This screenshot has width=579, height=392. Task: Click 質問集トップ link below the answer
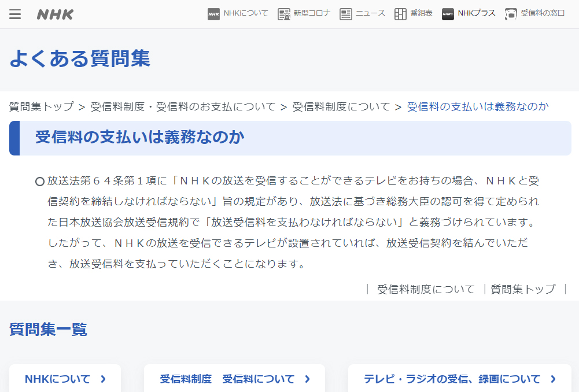click(x=523, y=289)
